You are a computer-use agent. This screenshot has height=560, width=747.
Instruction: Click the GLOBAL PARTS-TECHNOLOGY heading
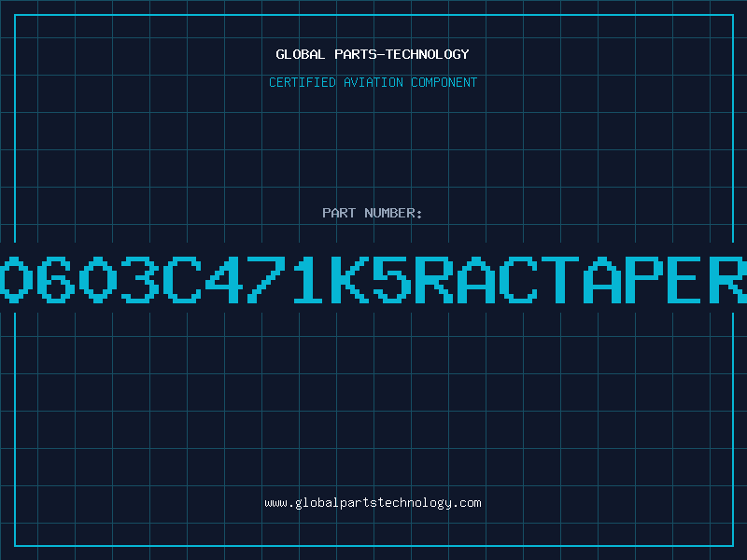pyautogui.click(x=373, y=54)
